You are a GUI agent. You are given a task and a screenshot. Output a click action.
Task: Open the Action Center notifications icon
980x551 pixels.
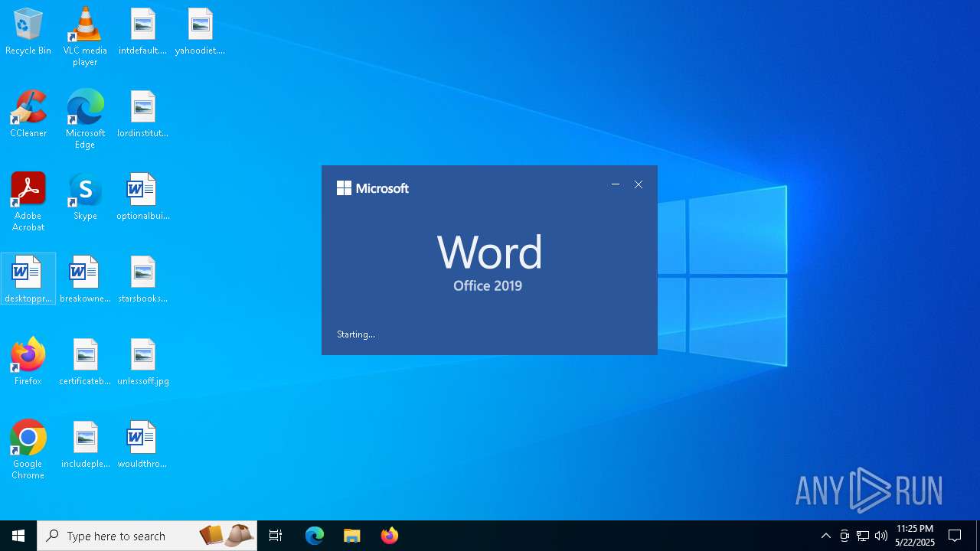955,536
